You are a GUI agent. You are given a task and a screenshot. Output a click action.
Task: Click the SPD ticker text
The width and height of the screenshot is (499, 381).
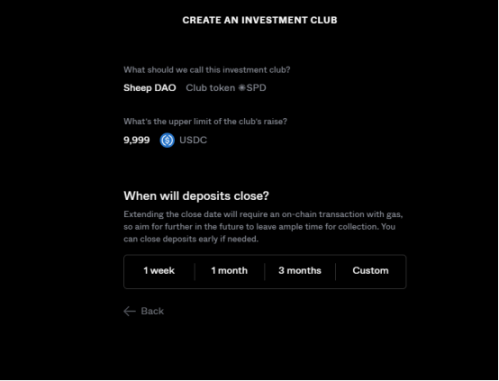pos(256,88)
